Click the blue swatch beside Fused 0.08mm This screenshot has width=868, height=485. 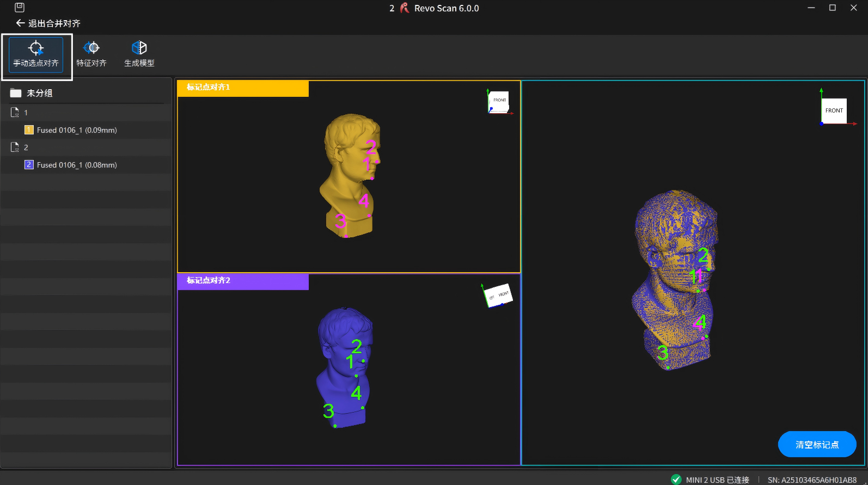pos(29,165)
